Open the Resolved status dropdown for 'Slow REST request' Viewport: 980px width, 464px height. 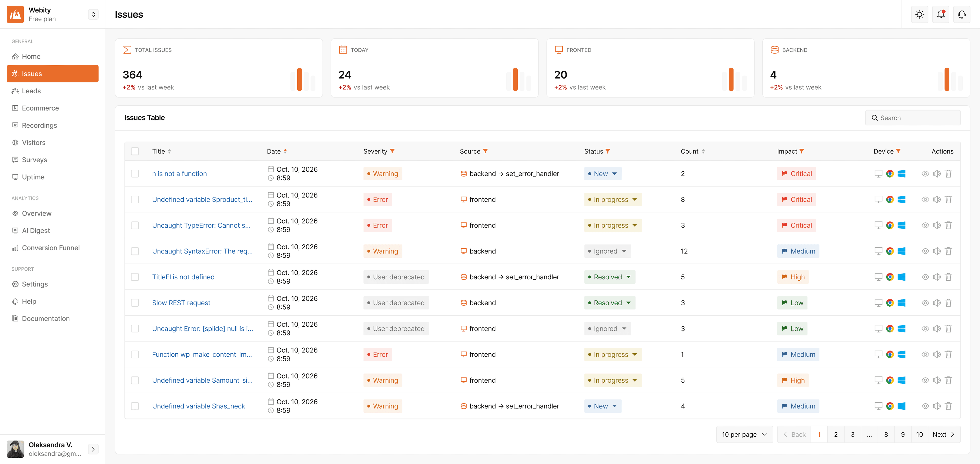click(609, 303)
